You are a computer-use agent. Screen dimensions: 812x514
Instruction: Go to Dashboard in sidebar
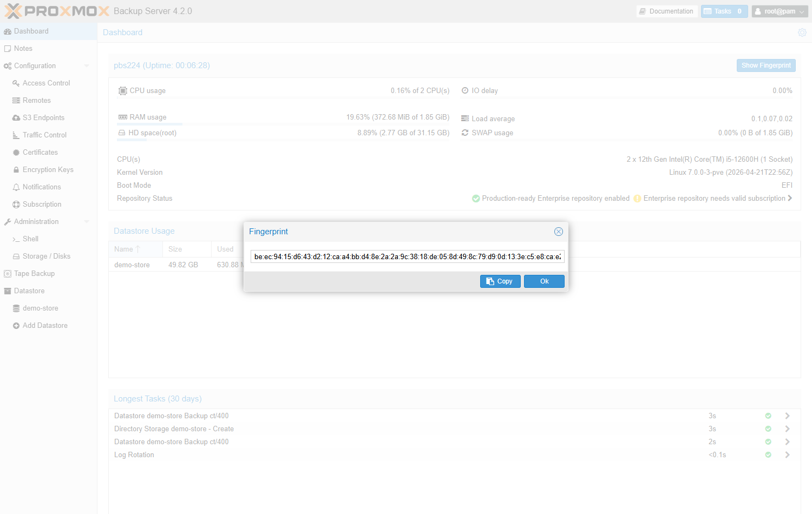click(49, 31)
